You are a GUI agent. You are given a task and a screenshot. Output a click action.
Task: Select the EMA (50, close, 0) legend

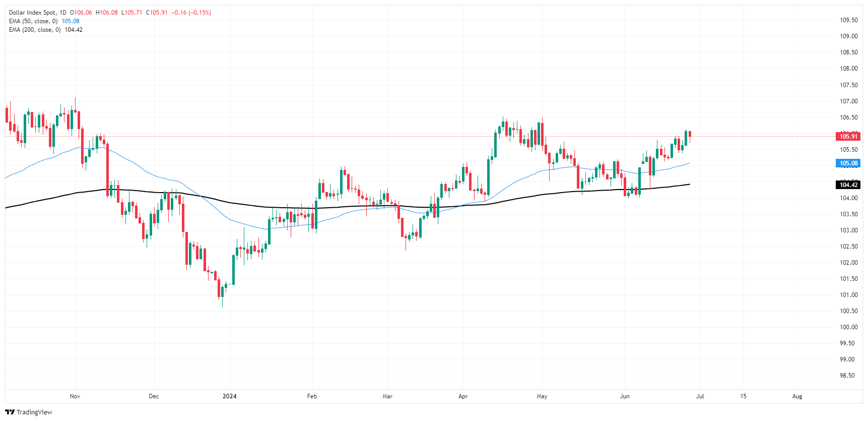(x=33, y=21)
